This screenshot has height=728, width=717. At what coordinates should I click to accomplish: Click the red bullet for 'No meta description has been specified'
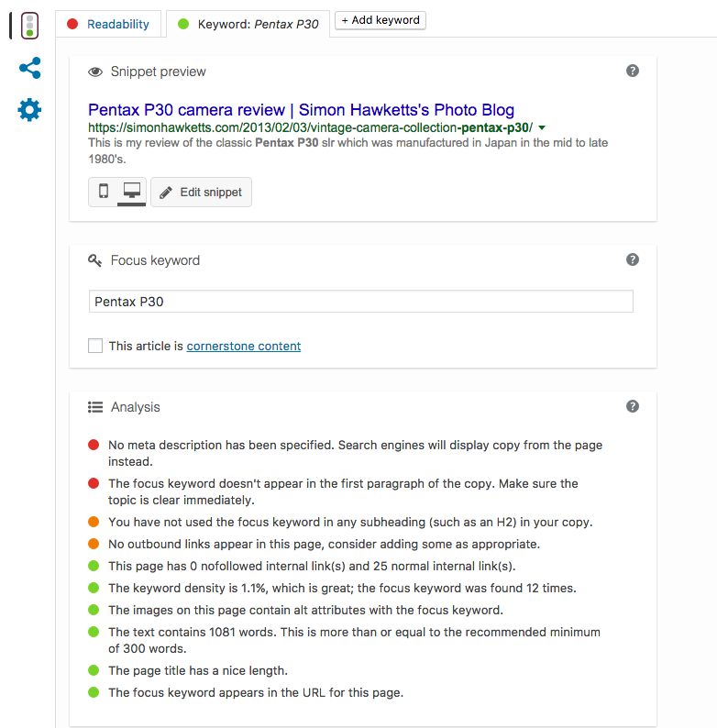[x=94, y=445]
